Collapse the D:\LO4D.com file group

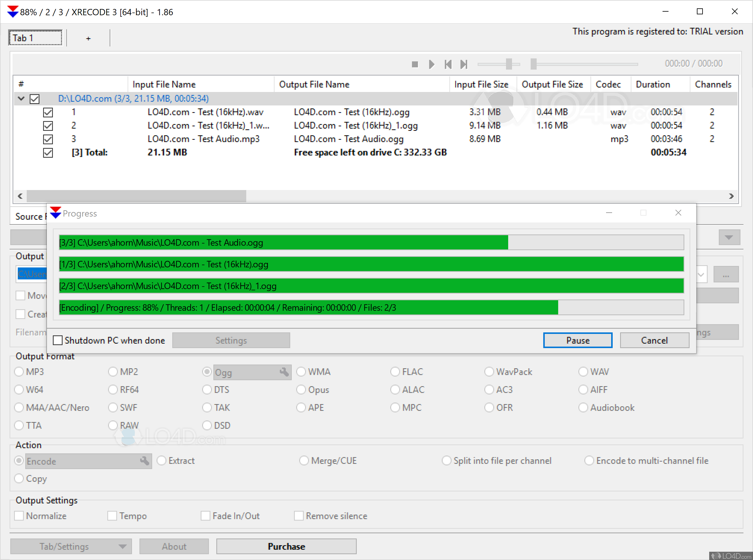coord(21,99)
